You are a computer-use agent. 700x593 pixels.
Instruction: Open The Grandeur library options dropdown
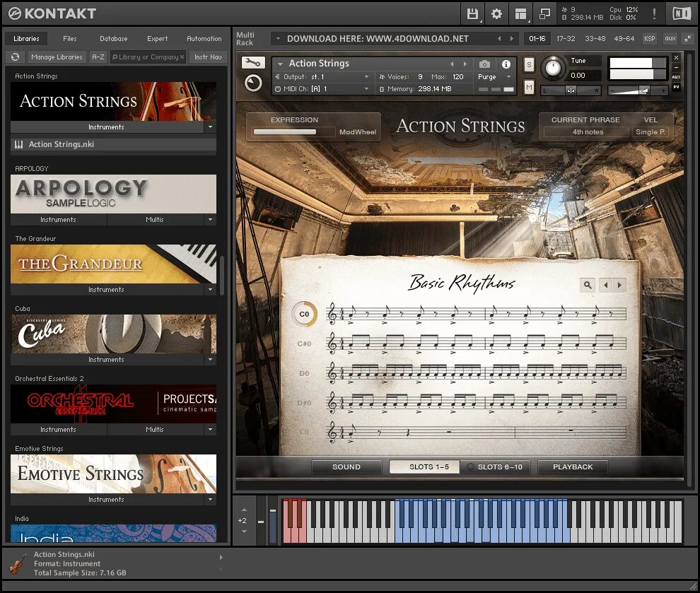(x=210, y=290)
